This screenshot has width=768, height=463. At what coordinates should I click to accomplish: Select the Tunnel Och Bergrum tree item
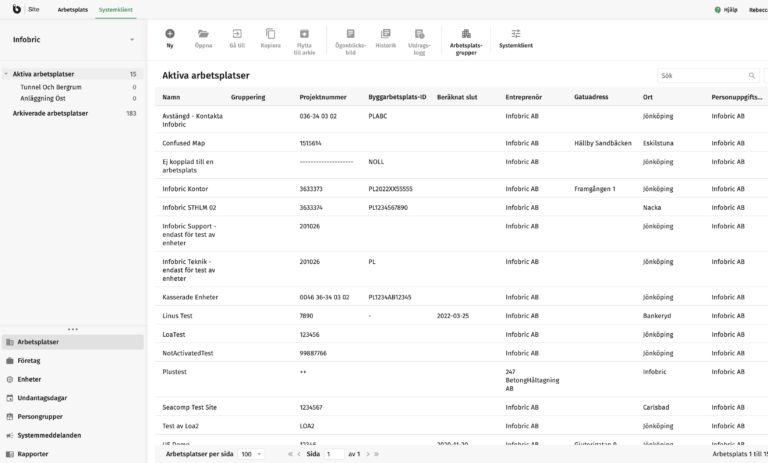click(52, 87)
